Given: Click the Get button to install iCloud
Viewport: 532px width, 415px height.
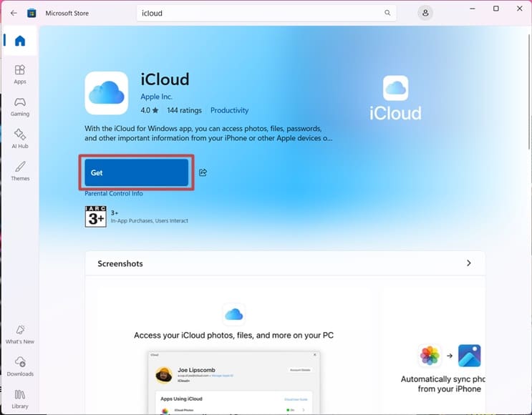Looking at the screenshot, I should click(x=136, y=172).
